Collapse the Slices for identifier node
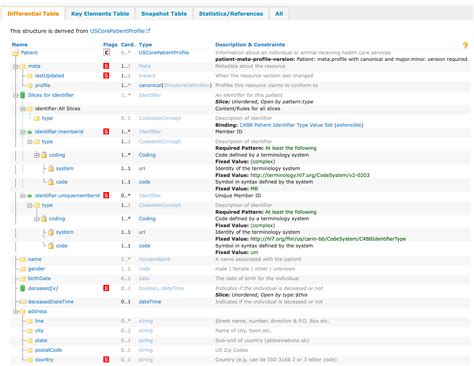This screenshot has height=366, width=474. click(x=15, y=95)
